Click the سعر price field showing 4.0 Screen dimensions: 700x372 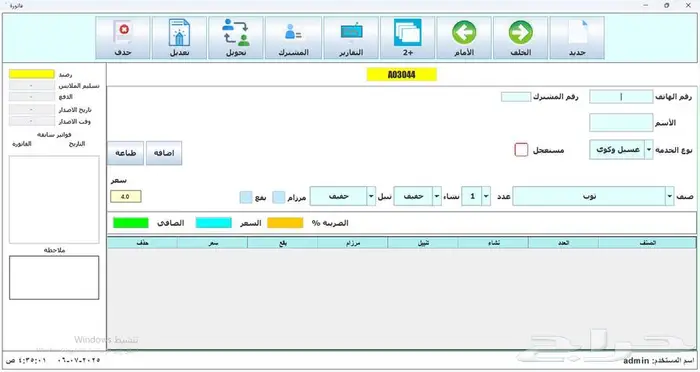[x=126, y=196]
